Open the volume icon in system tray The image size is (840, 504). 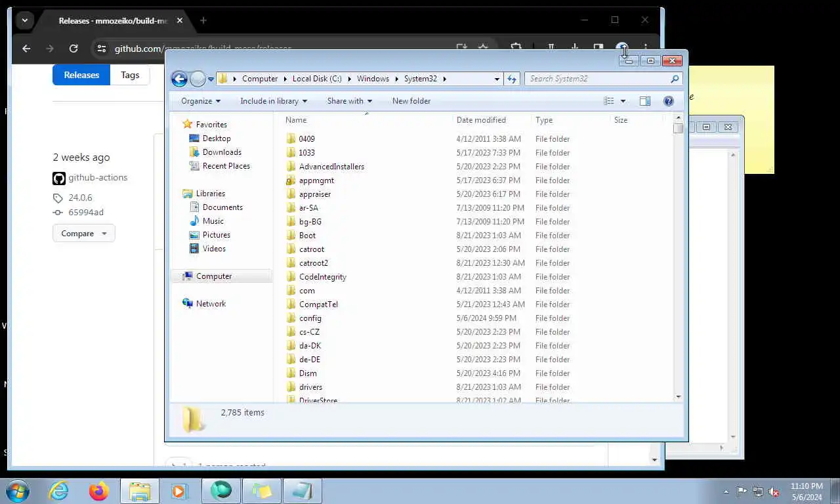click(x=774, y=492)
